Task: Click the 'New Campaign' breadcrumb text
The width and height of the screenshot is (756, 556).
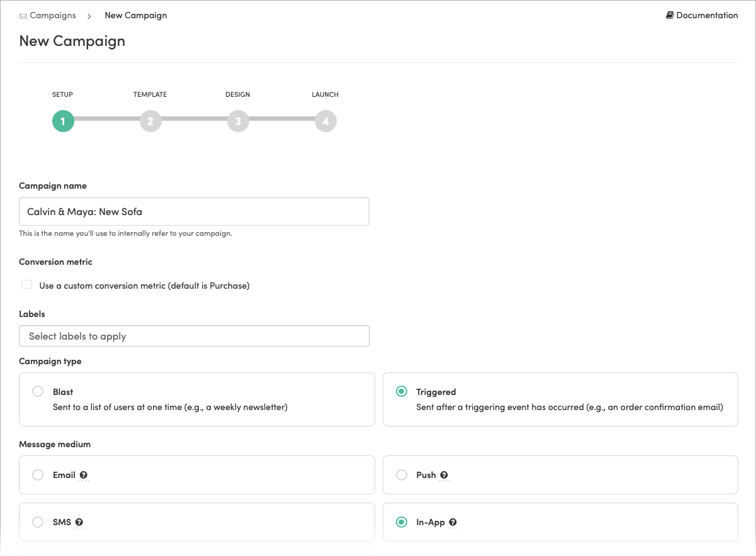Action: tap(136, 15)
